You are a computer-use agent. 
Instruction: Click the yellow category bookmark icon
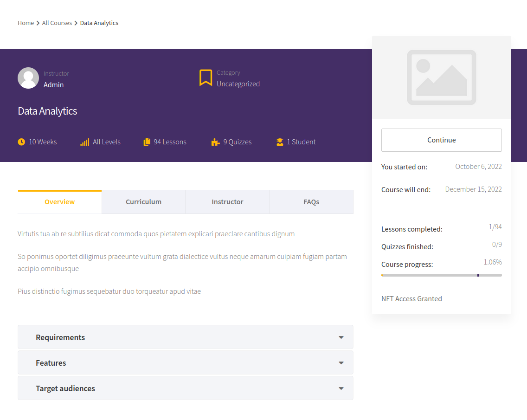[206, 78]
